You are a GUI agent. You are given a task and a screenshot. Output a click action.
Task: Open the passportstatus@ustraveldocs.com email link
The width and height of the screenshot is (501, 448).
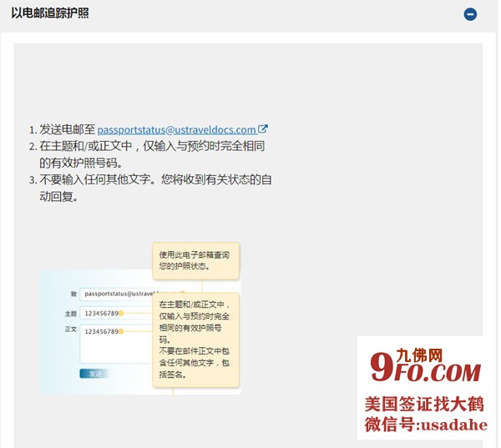176,129
